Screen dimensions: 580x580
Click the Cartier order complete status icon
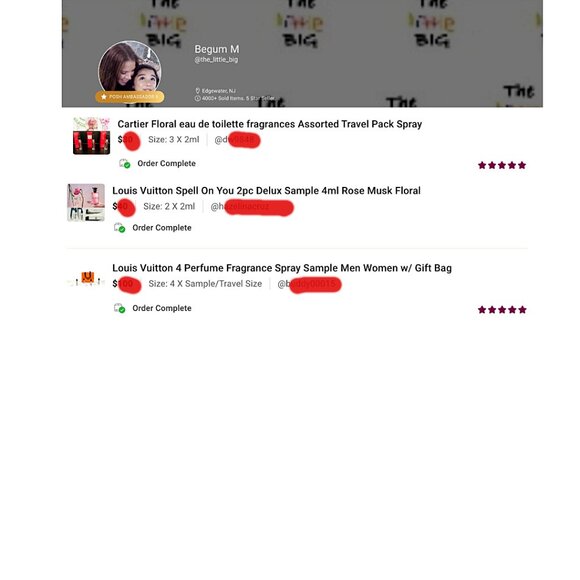pos(125,163)
